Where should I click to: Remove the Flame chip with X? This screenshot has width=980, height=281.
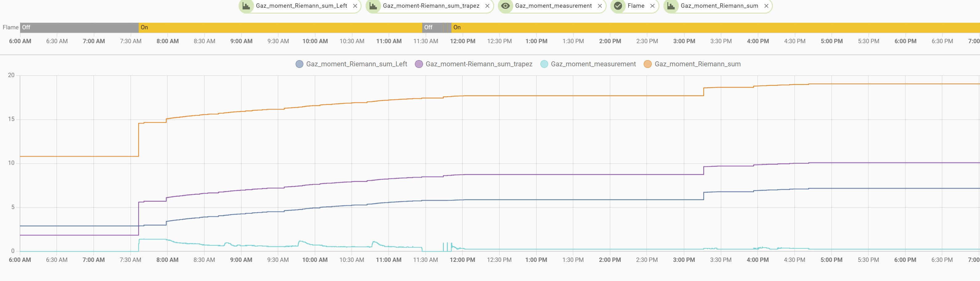click(x=652, y=6)
